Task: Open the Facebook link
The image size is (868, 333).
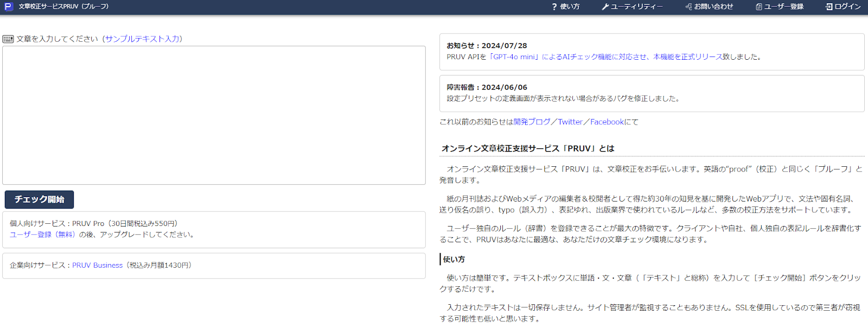Action: [607, 122]
